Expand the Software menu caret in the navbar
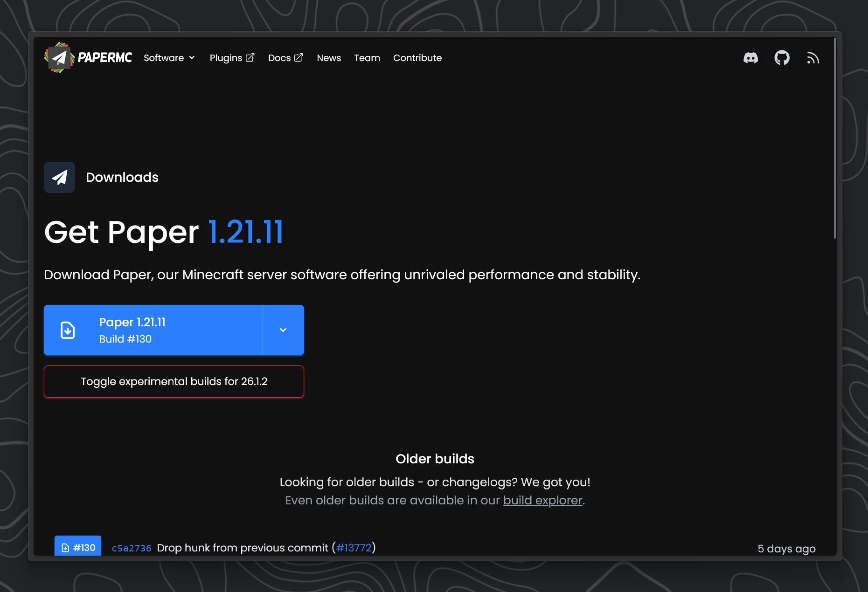 (192, 58)
